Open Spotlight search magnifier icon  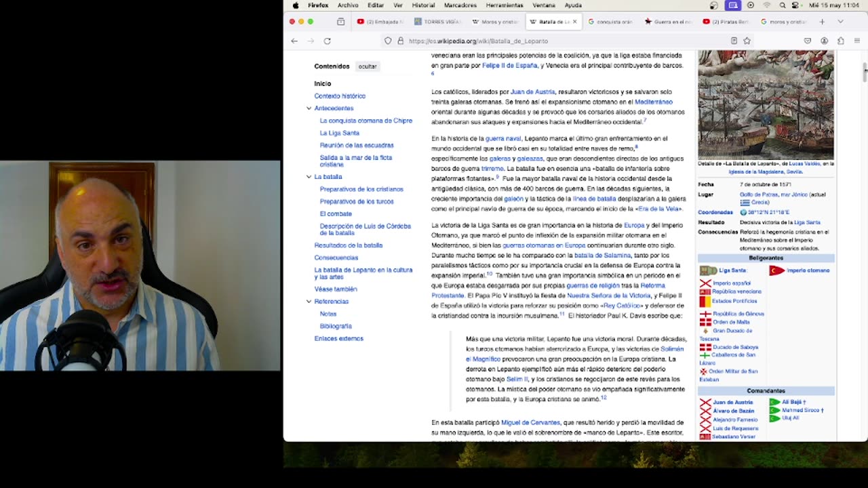coord(783,5)
